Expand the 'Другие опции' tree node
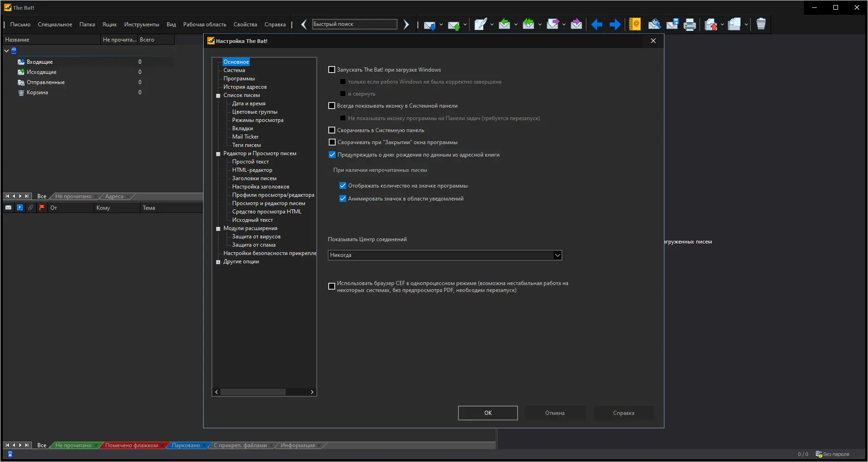Image resolution: width=868 pixels, height=462 pixels. tap(218, 262)
